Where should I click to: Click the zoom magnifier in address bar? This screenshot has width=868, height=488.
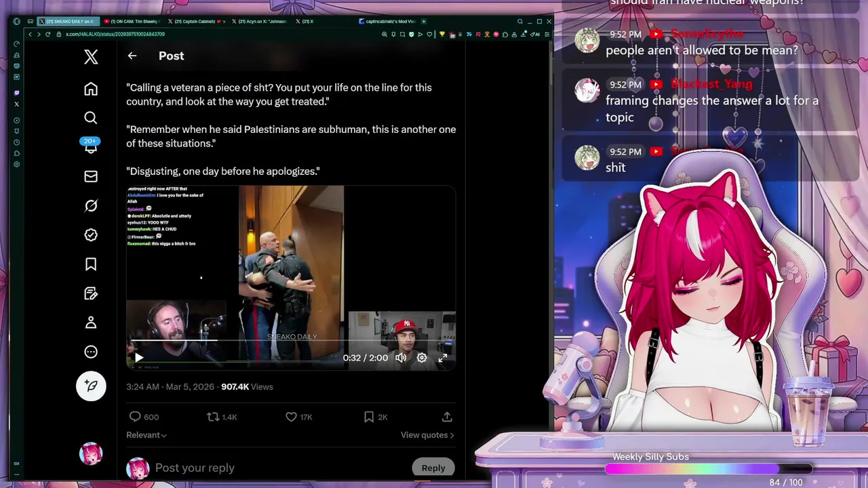click(384, 34)
